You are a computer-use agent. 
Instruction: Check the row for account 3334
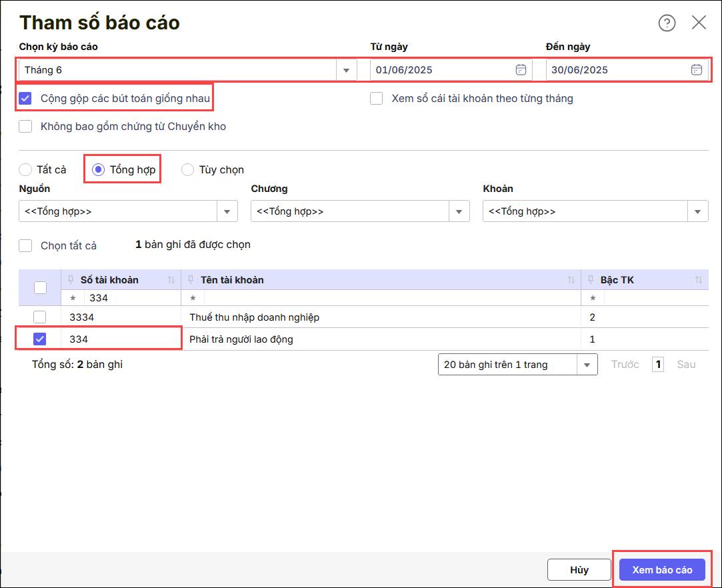click(x=40, y=317)
